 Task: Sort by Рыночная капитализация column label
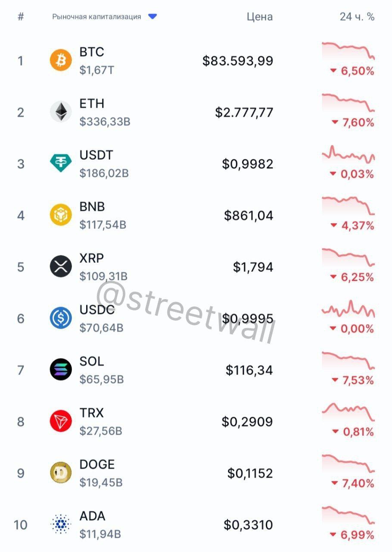pyautogui.click(x=96, y=17)
